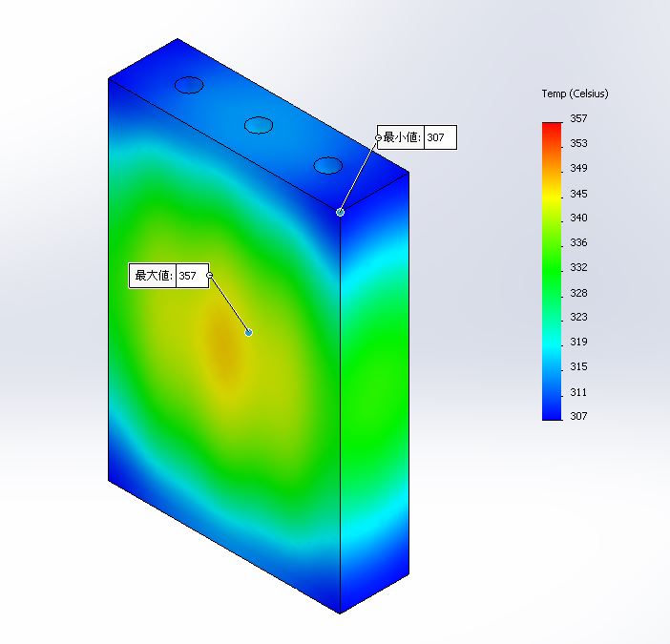Select the rightmost hole on the top face

327,165
